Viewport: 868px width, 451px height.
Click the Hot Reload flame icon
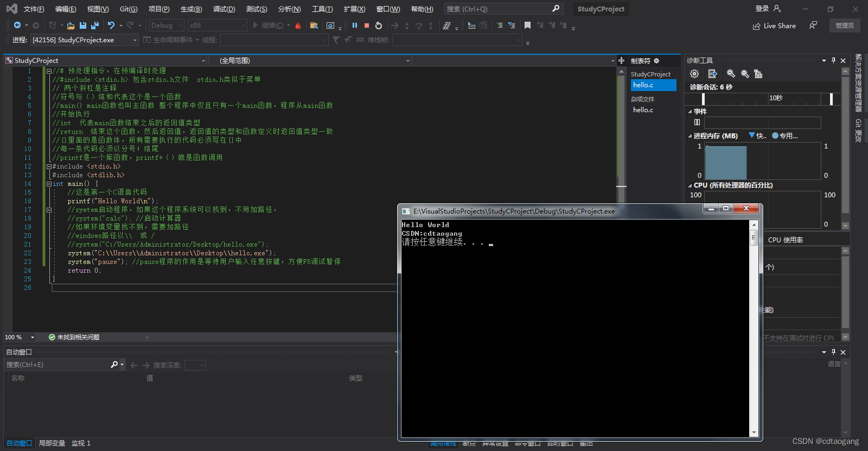point(298,25)
